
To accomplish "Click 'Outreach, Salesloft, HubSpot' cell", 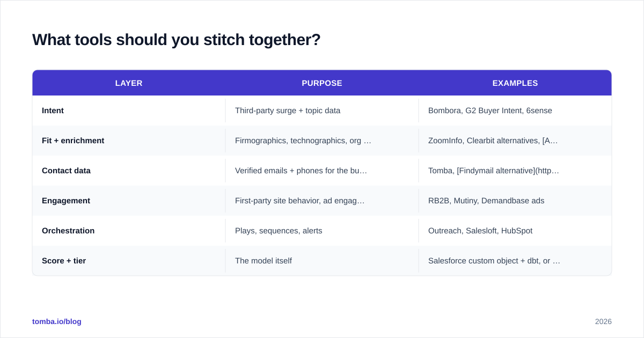I will click(x=480, y=231).
